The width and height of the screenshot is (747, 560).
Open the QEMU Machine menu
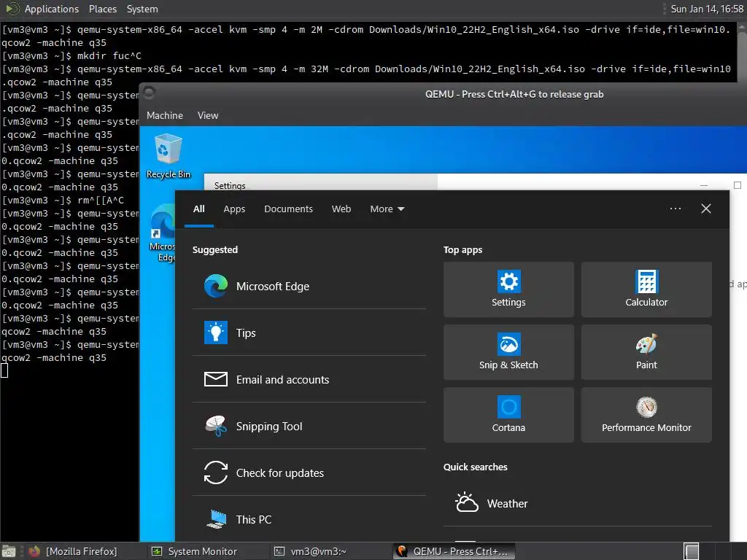pyautogui.click(x=165, y=115)
